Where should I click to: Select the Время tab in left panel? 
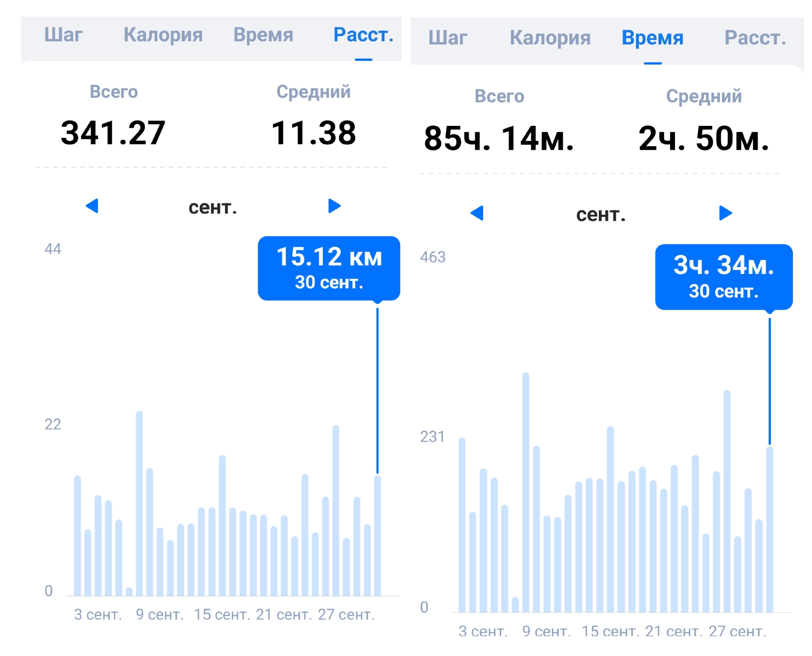click(x=263, y=35)
